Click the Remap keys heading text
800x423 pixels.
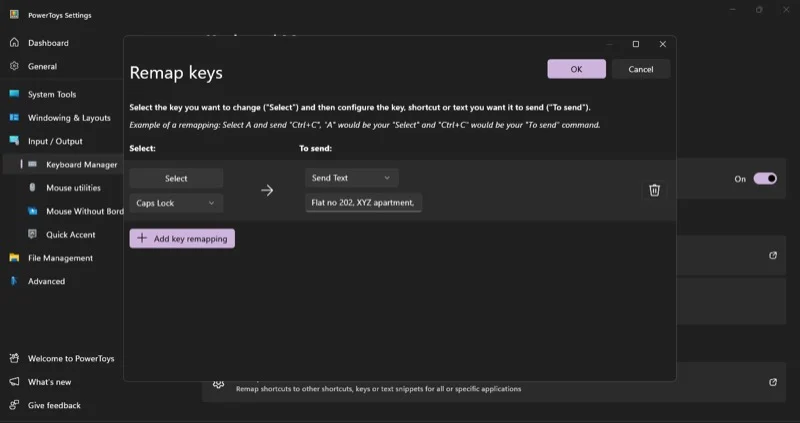tap(176, 72)
